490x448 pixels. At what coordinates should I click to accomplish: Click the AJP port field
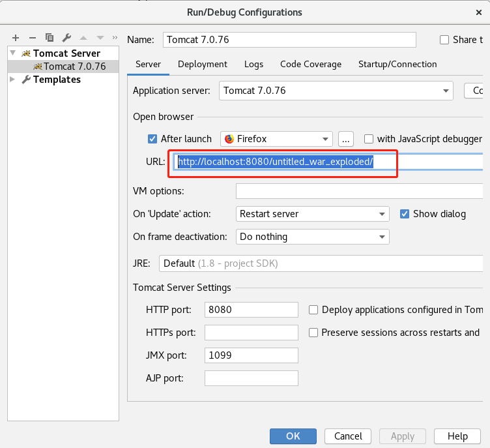pyautogui.click(x=252, y=378)
